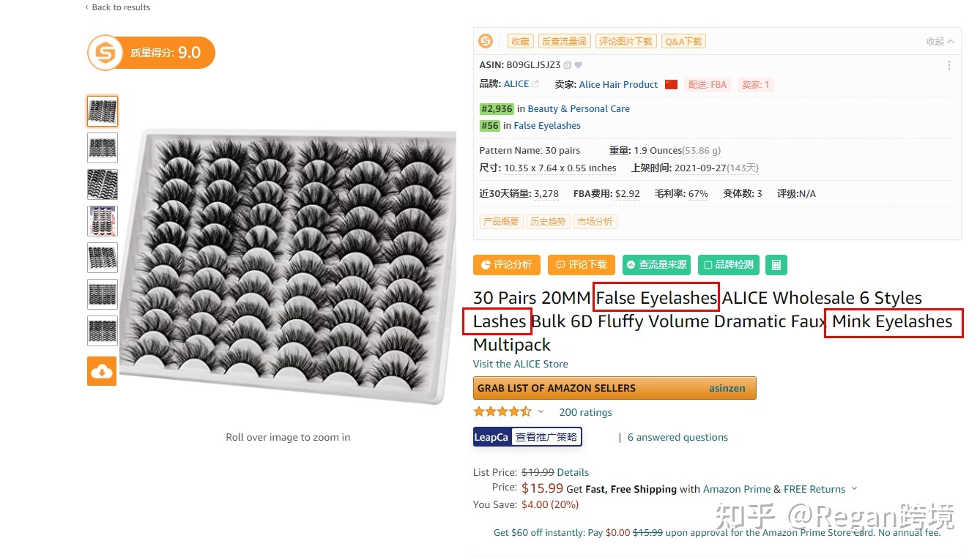Select the first eyelash thumbnail image
Image resolution: width=980 pixels, height=560 pixels.
tap(103, 111)
